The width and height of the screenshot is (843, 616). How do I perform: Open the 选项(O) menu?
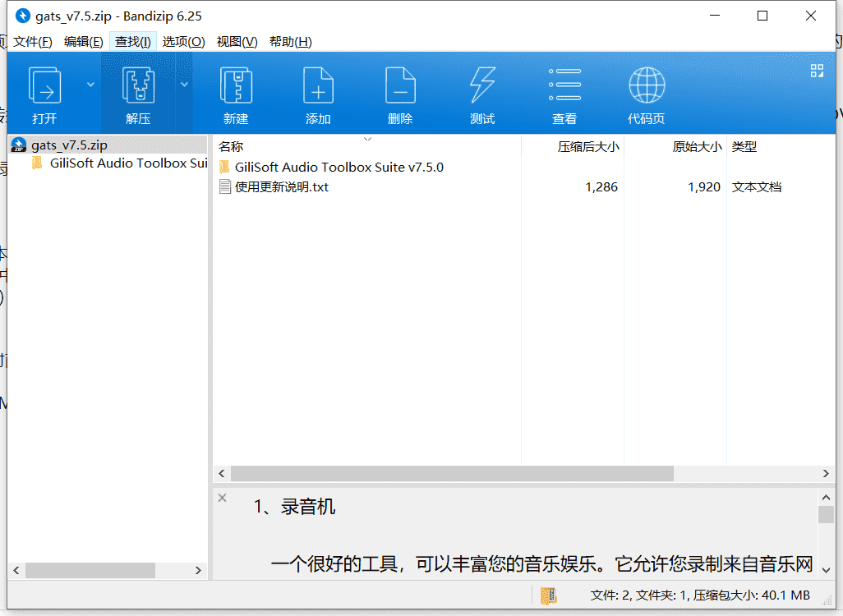(x=183, y=41)
